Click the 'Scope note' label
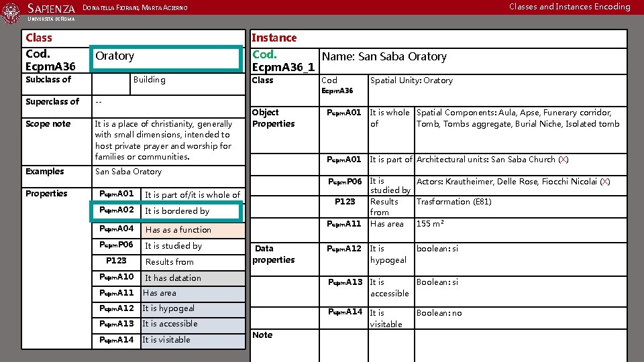Screen dimensions: 644x362 point(48,124)
